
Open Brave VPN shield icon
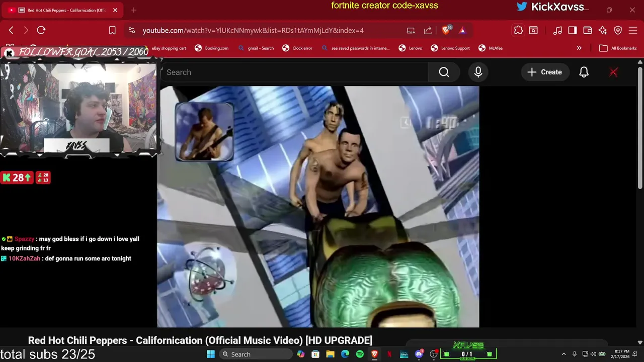pos(618,30)
